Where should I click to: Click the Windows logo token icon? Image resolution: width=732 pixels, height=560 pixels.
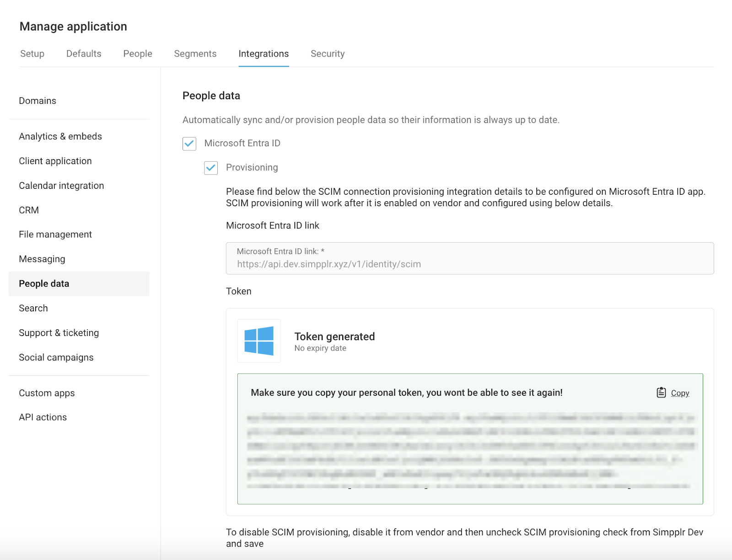click(259, 341)
